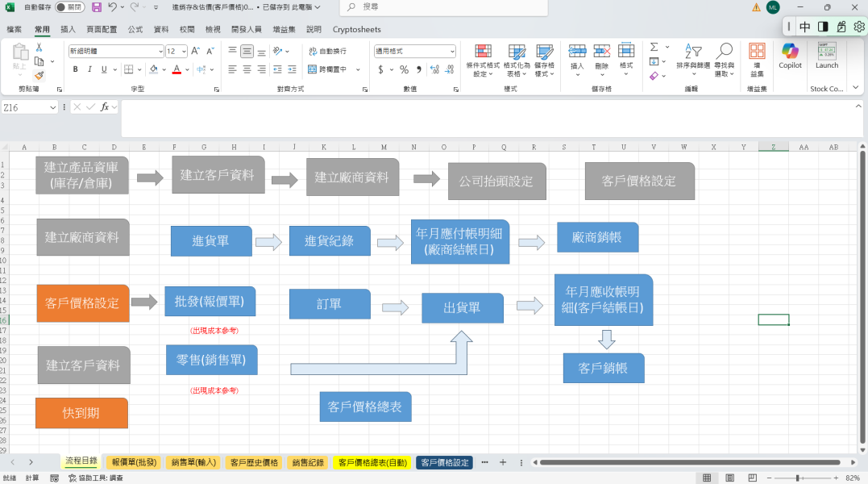Apply the fill color bucket
Image resolution: width=868 pixels, height=484 pixels.
(x=154, y=69)
